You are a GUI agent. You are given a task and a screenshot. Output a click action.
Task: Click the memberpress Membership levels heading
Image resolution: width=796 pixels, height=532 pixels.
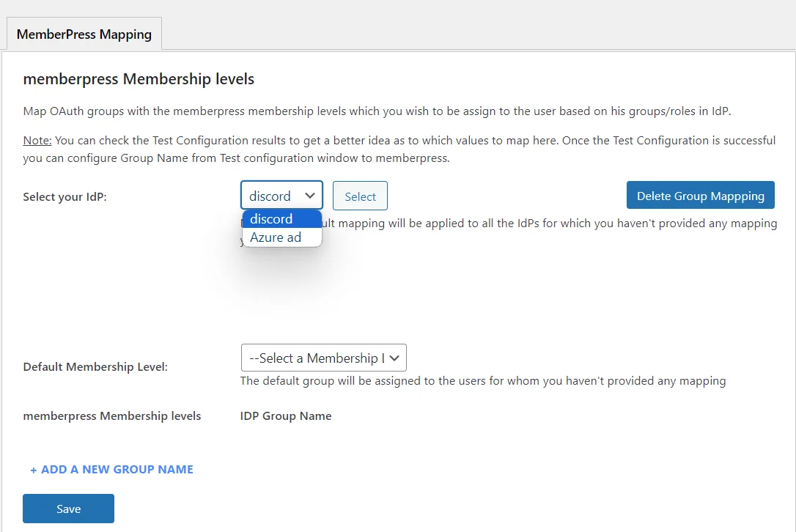pos(139,79)
